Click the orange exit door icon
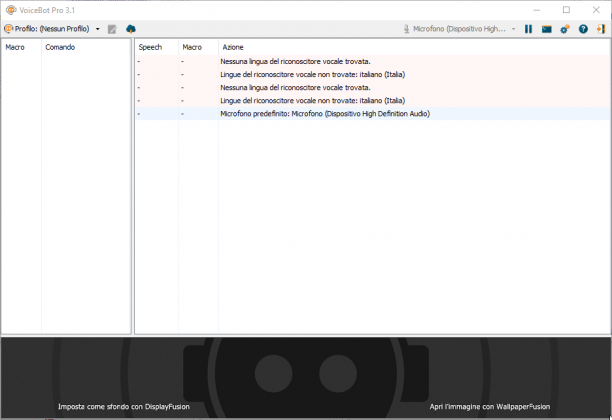The width and height of the screenshot is (612, 420). (601, 29)
